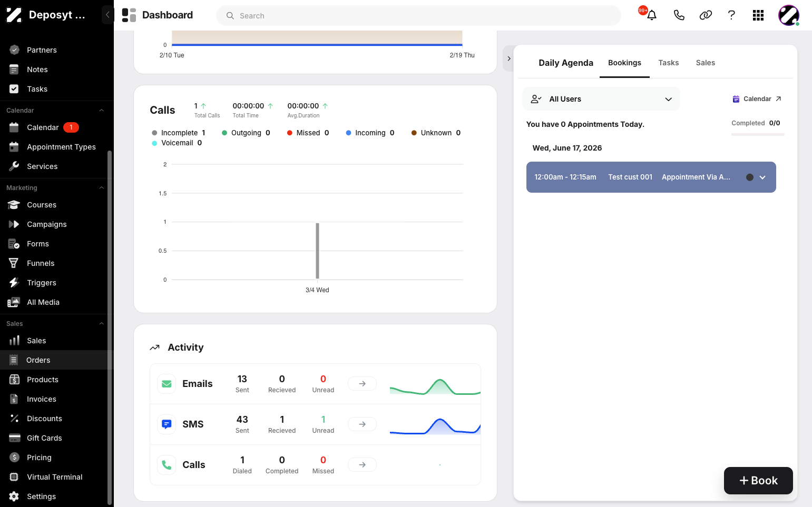Click the sidebar vertical scrollbar
The image size is (812, 507).
click(x=110, y=326)
